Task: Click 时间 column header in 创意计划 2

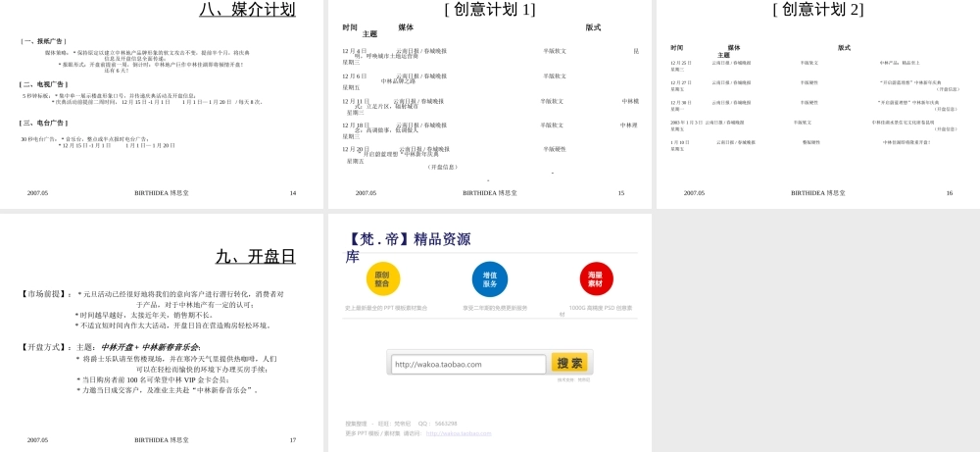Action: [x=677, y=48]
